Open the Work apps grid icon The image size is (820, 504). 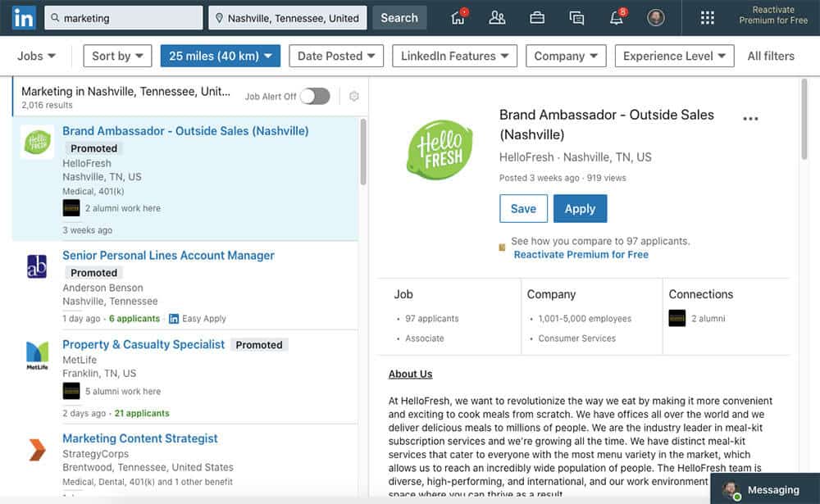(x=707, y=18)
